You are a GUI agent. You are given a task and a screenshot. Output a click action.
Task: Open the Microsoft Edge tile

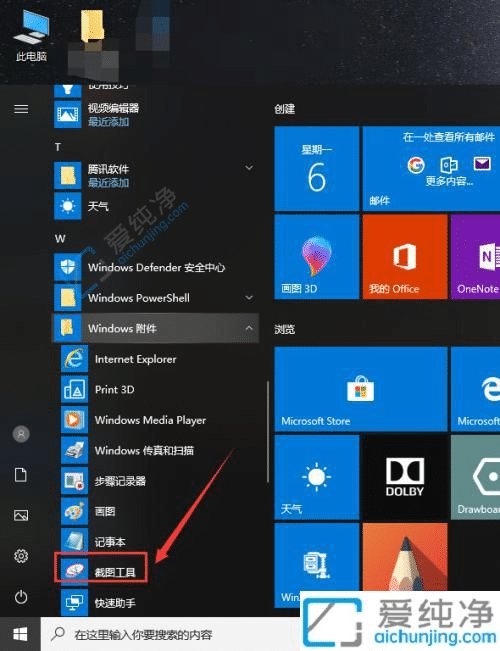click(475, 389)
